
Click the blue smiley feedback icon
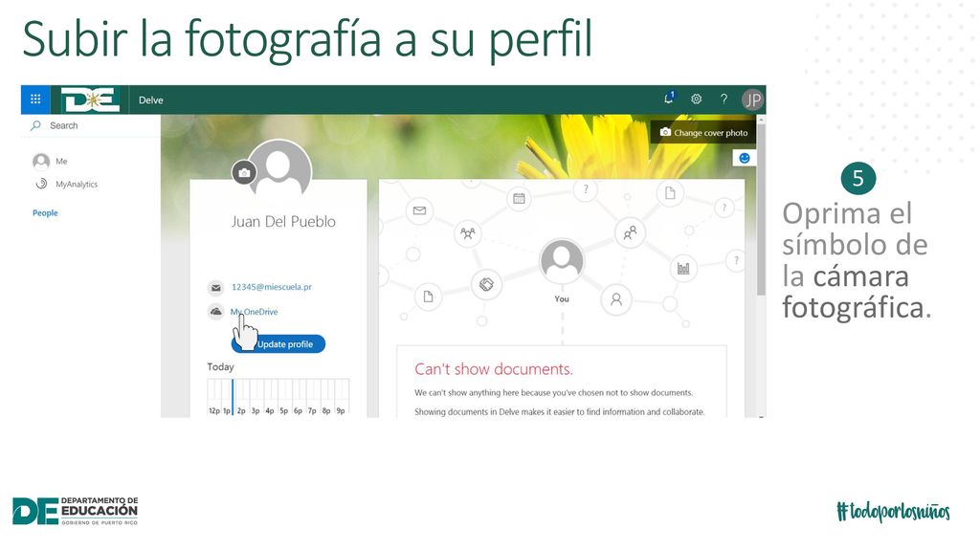(x=745, y=158)
